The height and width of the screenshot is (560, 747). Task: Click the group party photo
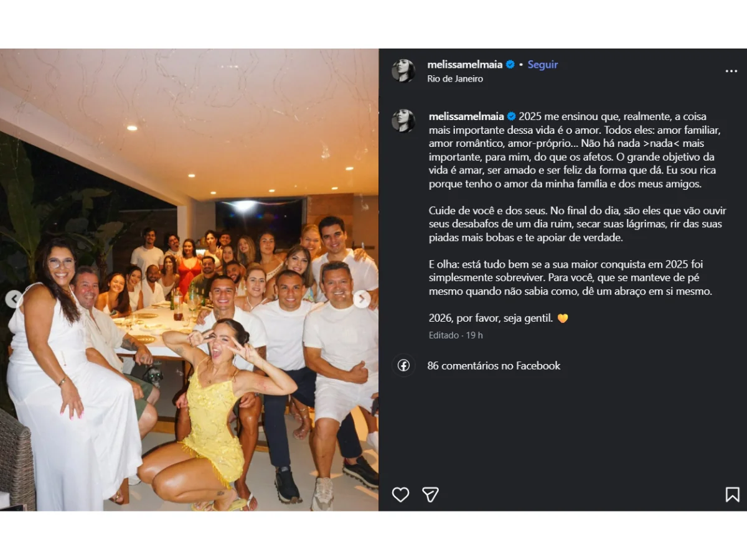pos(189,280)
